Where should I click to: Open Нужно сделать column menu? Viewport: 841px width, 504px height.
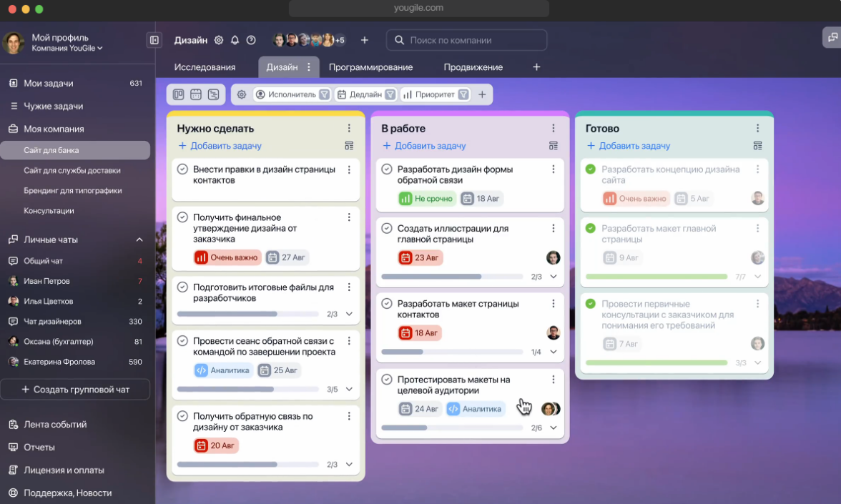(x=349, y=128)
